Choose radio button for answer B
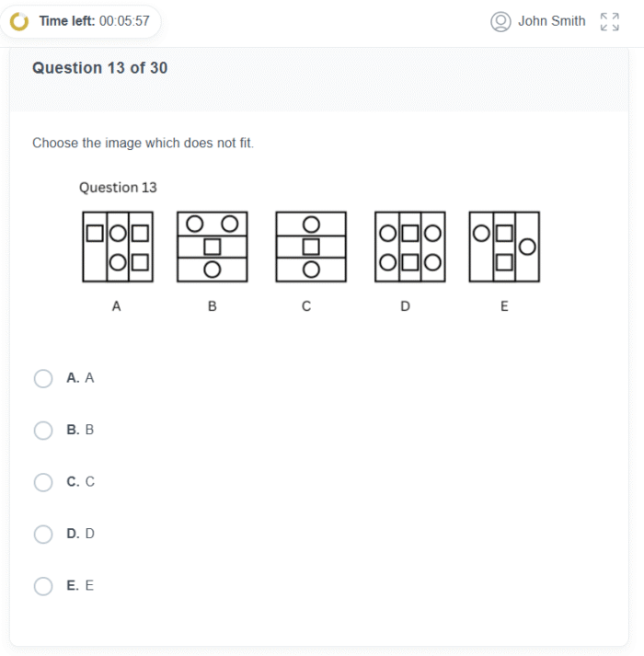This screenshot has width=644, height=656. (43, 431)
